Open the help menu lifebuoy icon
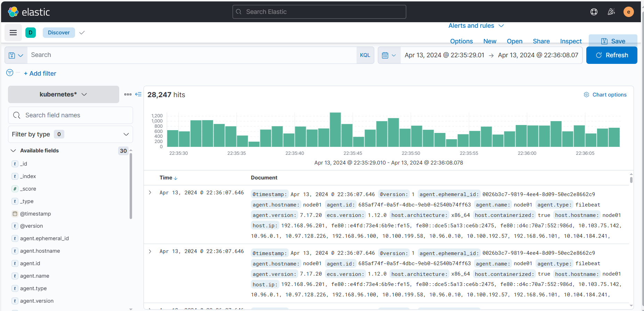 point(594,12)
